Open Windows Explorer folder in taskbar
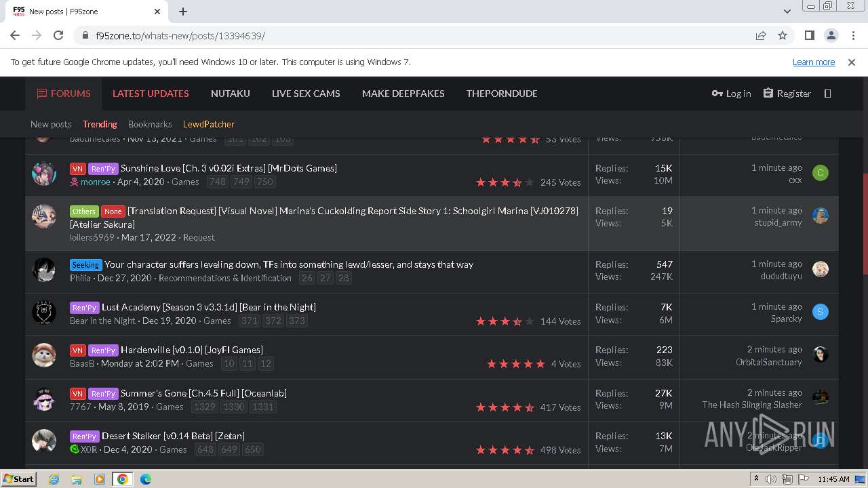868x488 pixels. 77,479
